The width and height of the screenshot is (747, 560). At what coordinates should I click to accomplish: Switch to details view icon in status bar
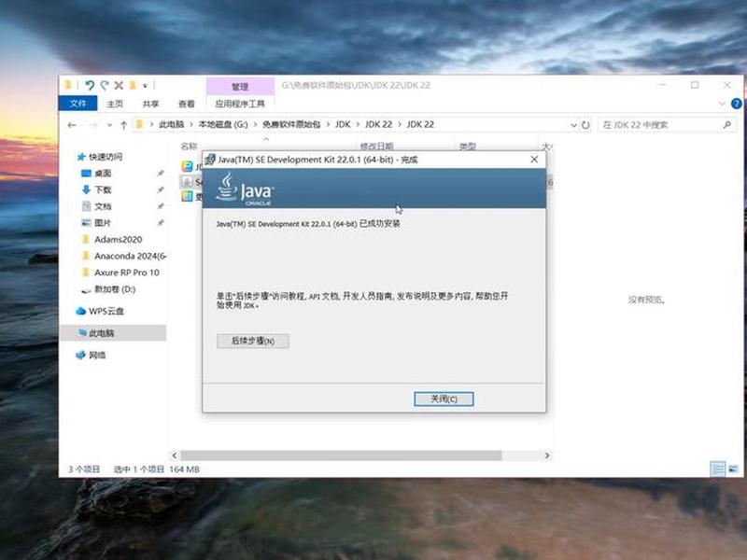coord(717,469)
